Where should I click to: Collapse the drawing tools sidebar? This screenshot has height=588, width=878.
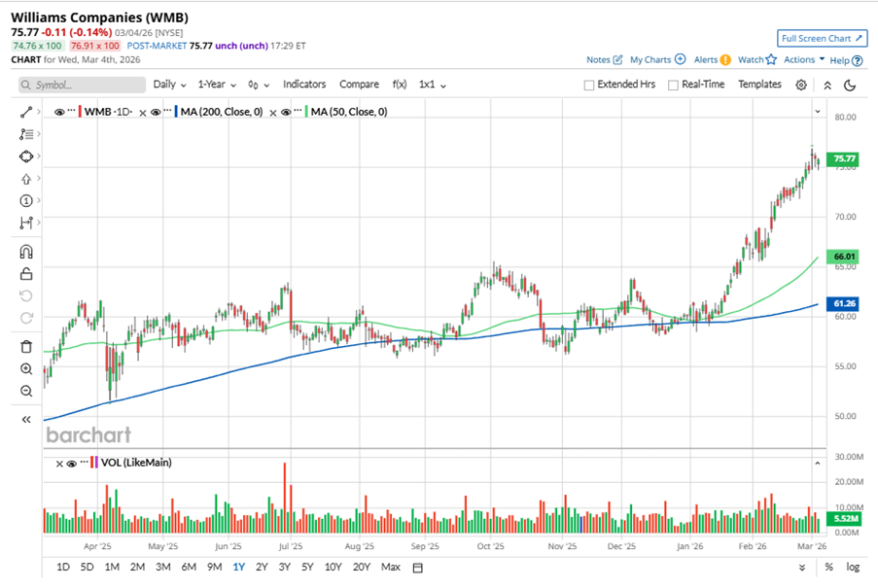[26, 420]
